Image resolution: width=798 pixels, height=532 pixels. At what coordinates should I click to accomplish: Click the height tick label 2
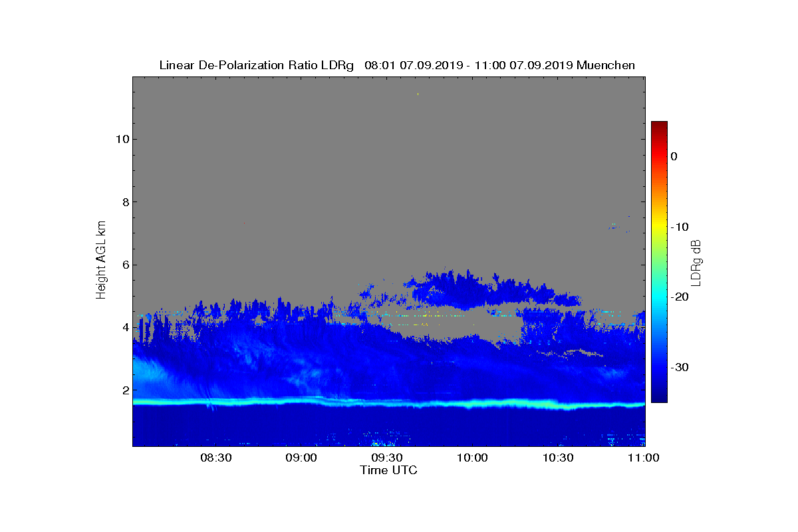click(x=124, y=390)
